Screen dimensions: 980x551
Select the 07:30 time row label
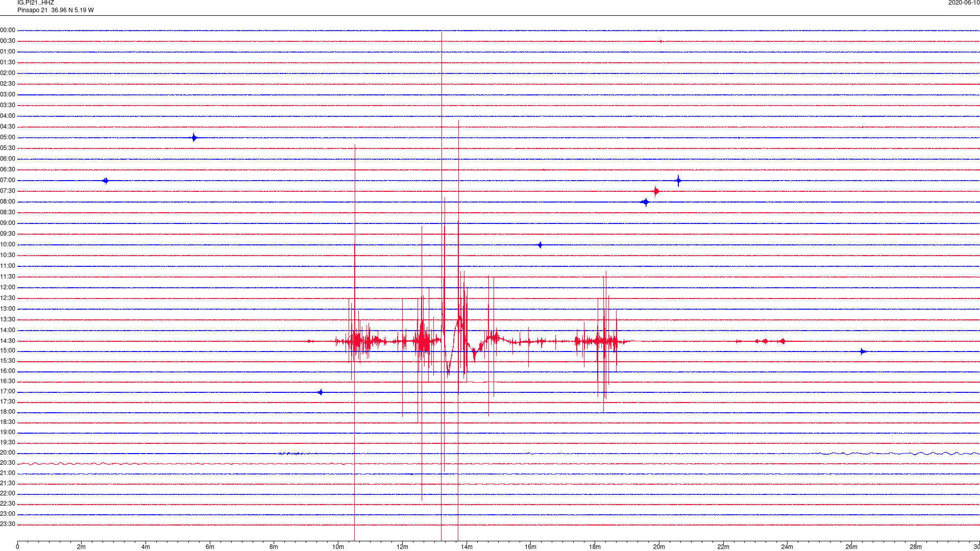[x=8, y=191]
